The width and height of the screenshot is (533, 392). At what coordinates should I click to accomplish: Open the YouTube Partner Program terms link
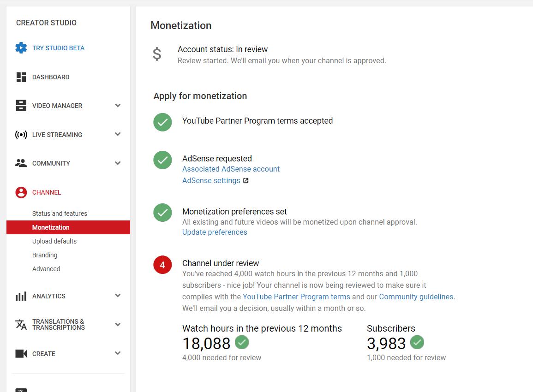pyautogui.click(x=296, y=297)
